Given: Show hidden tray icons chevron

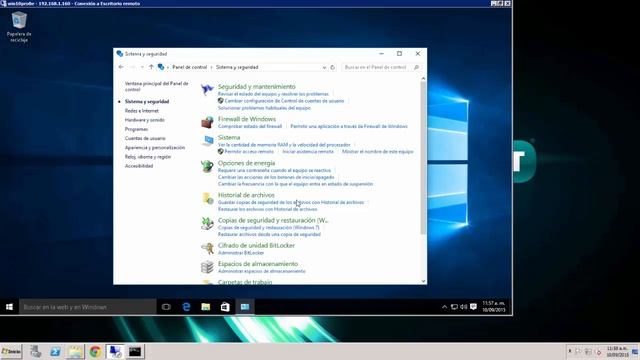Looking at the screenshot, I should [x=444, y=307].
